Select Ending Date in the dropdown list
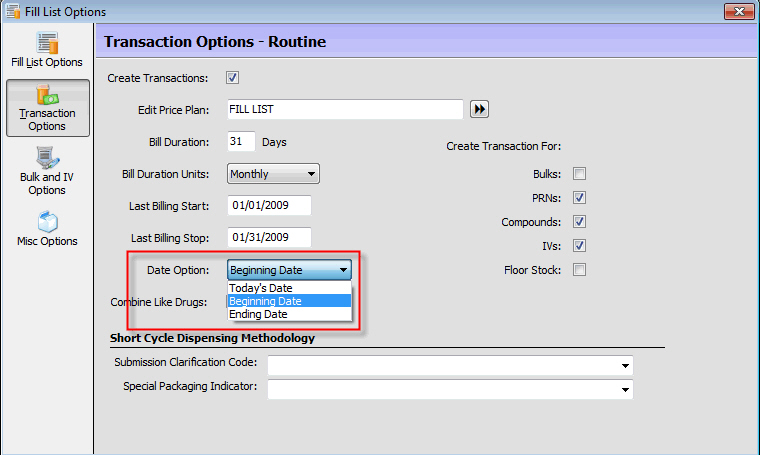760x455 pixels. click(258, 314)
